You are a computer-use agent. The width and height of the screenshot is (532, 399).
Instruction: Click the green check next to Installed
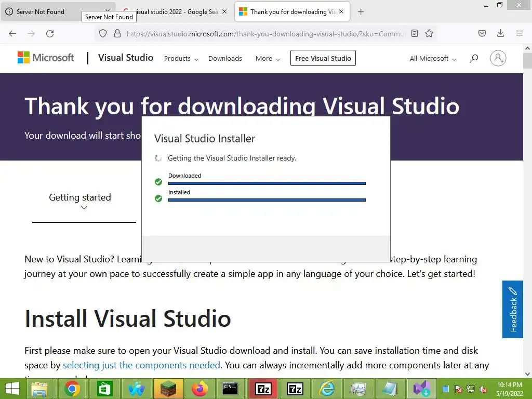(x=158, y=198)
